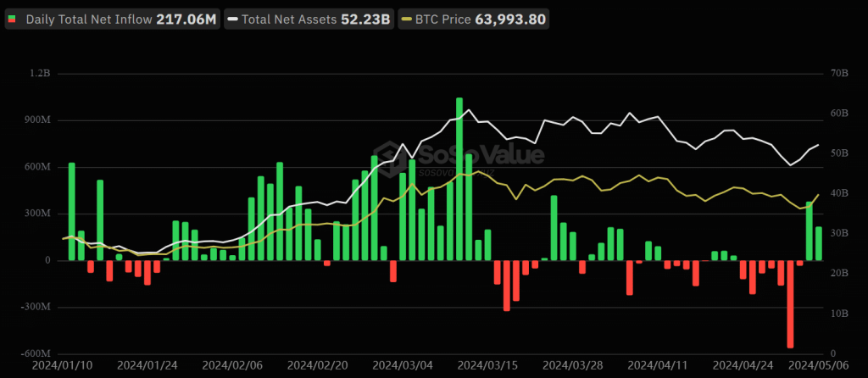The image size is (868, 378).
Task: Toggle the Daily Total Net Inflow legend
Action: [113, 19]
